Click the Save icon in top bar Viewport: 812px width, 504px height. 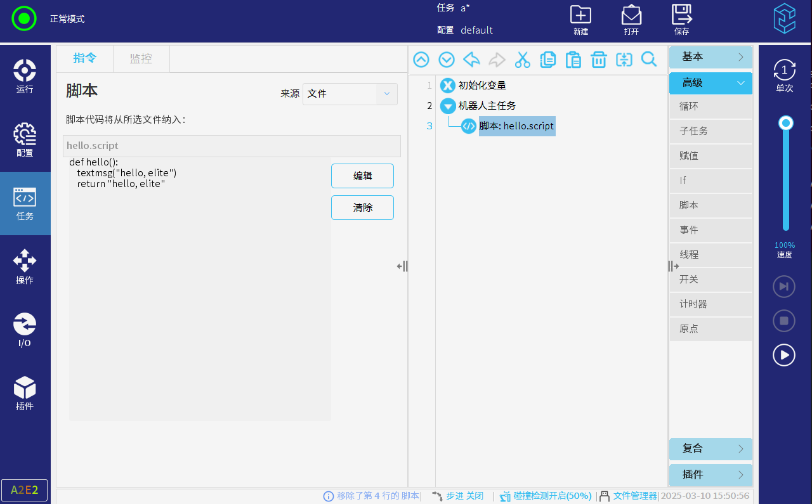(x=682, y=20)
